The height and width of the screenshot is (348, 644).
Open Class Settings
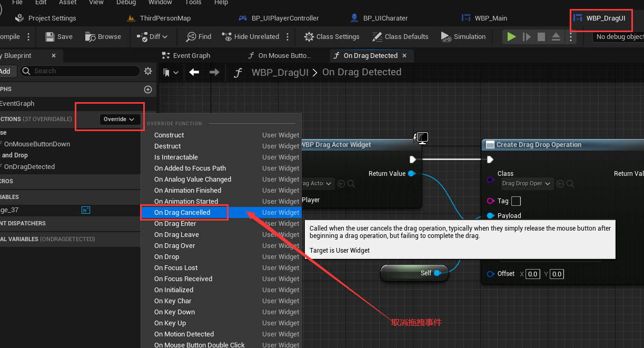click(332, 36)
